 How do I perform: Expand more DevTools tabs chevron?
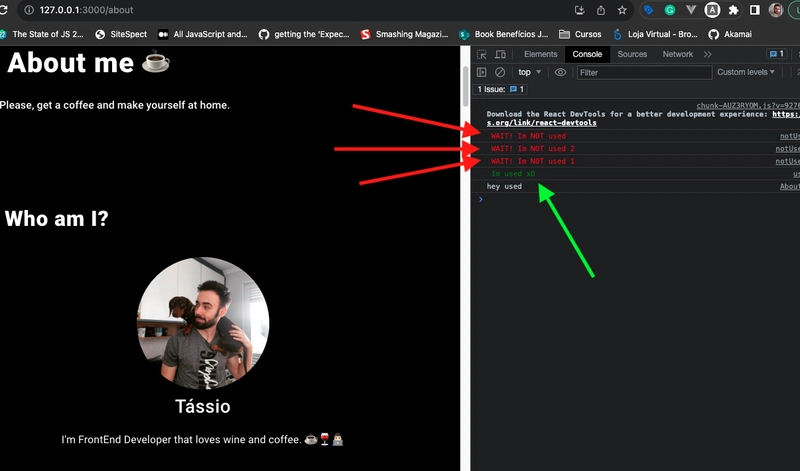point(708,54)
